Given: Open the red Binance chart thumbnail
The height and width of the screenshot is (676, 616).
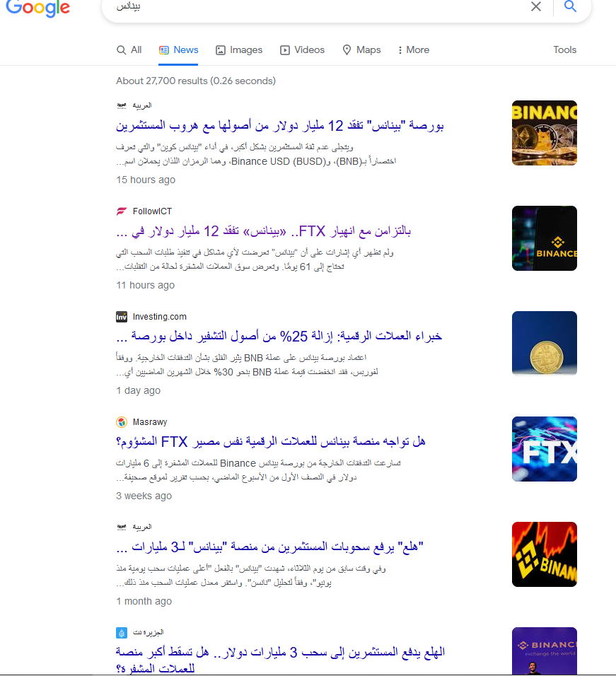Looking at the screenshot, I should [x=545, y=554].
